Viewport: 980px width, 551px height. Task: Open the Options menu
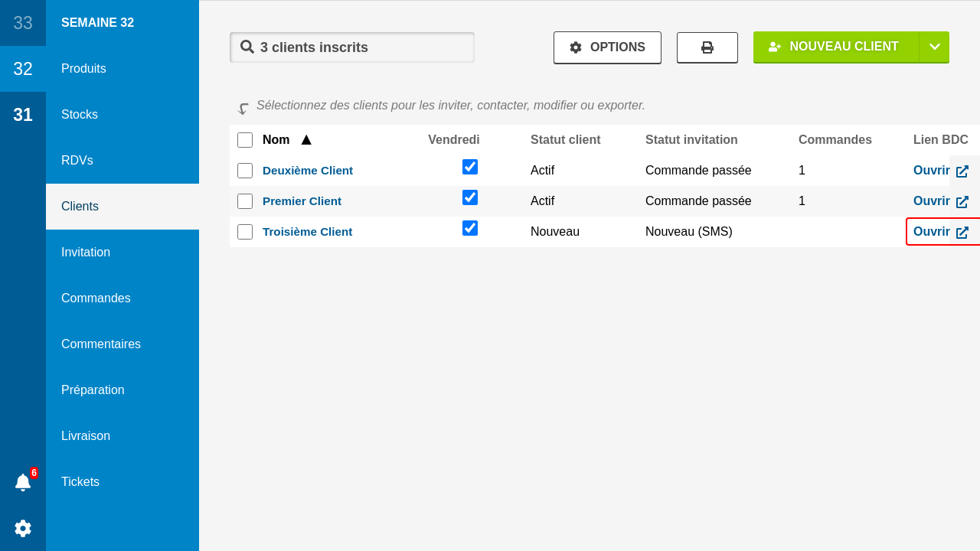(607, 47)
